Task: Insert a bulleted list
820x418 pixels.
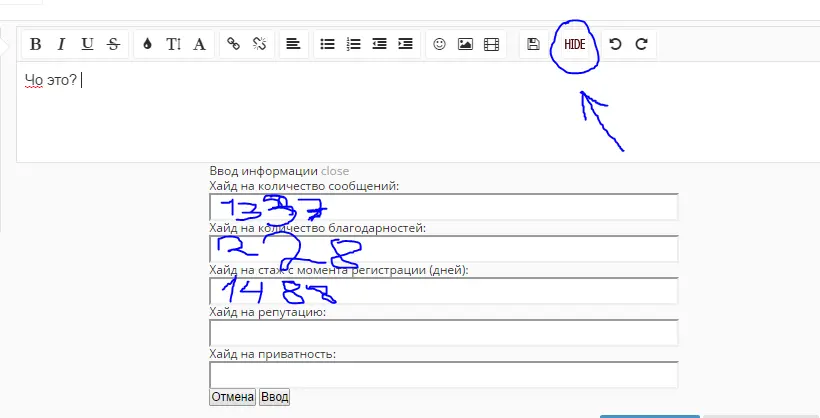Action: click(327, 44)
